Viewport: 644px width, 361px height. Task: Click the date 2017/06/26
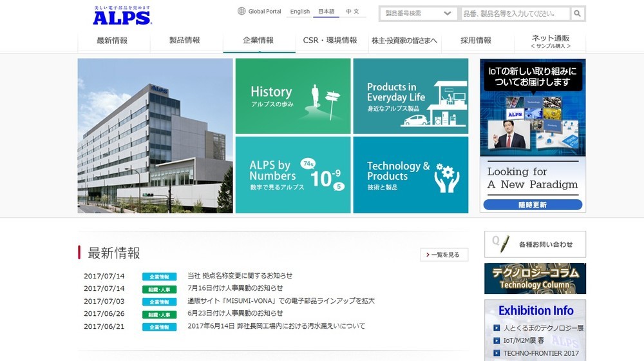104,314
